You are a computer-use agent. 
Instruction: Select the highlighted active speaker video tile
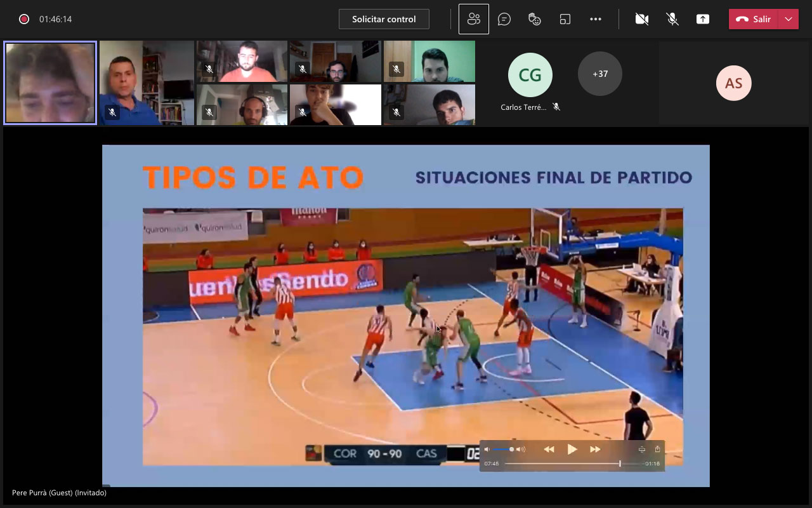click(x=50, y=83)
